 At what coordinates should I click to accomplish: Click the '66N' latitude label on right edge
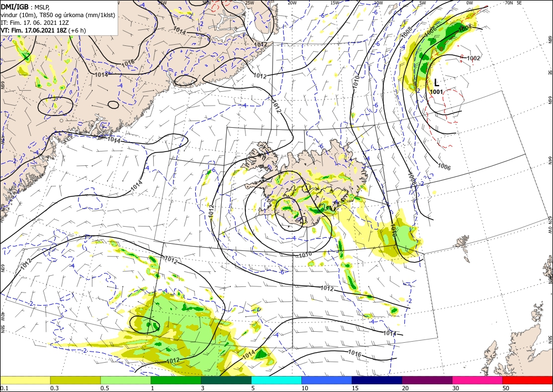[550, 101]
